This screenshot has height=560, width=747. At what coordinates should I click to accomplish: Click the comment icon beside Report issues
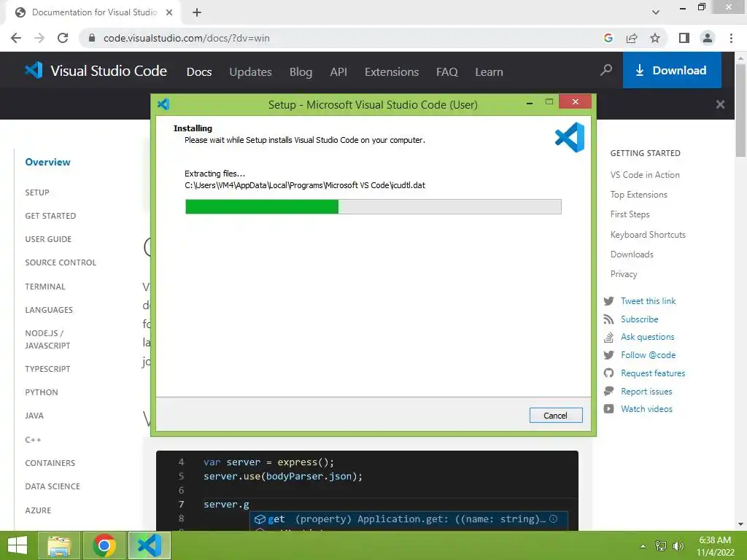pyautogui.click(x=609, y=391)
